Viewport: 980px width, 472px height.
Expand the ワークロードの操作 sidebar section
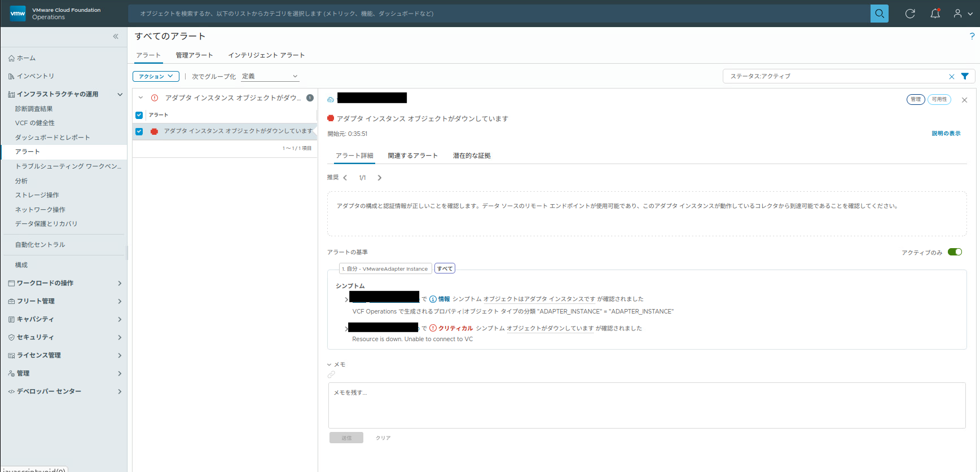coord(64,283)
